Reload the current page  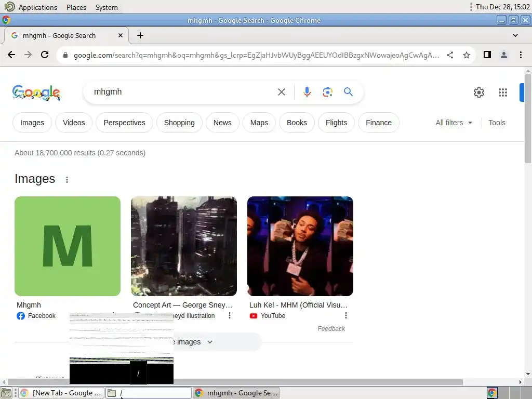pos(45,55)
